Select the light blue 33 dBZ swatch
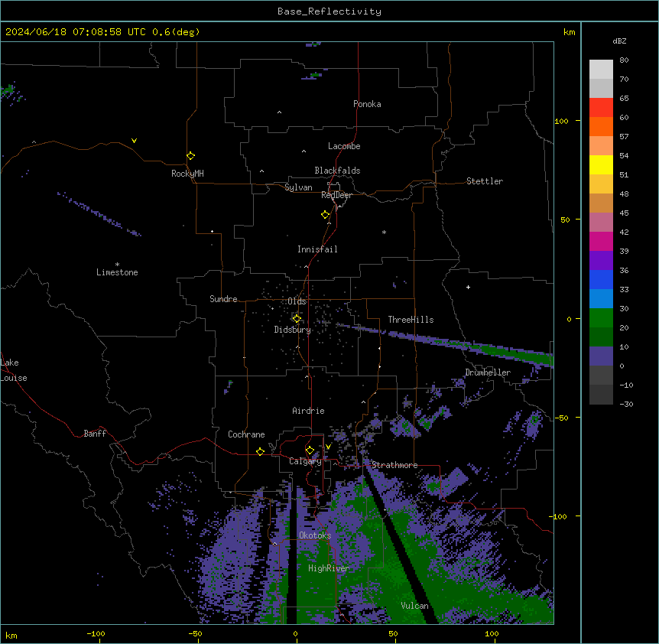 coord(601,299)
